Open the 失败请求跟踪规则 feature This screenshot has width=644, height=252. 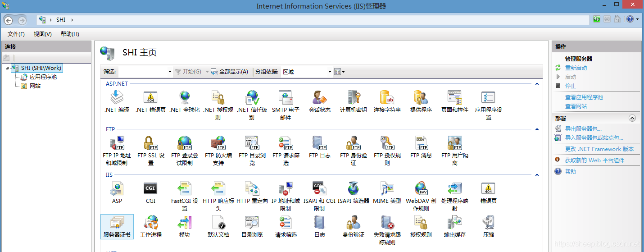click(x=387, y=230)
